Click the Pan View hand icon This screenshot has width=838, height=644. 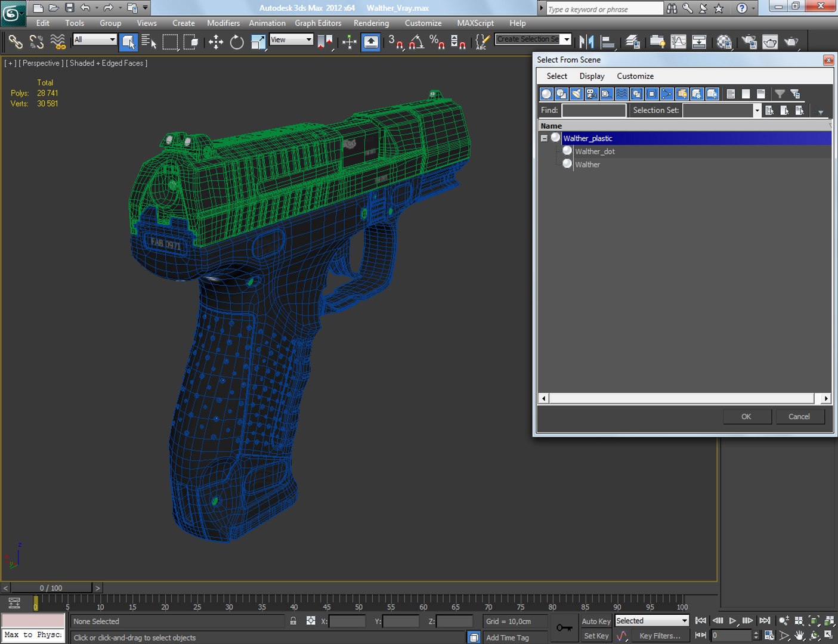tap(799, 636)
